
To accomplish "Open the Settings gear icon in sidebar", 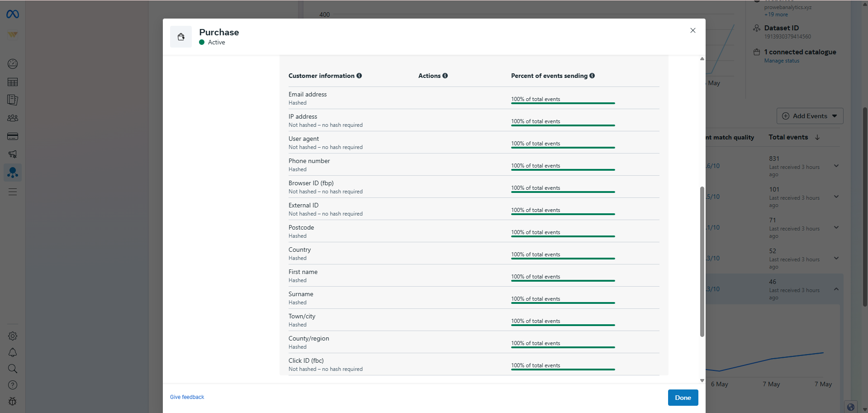I will point(13,336).
